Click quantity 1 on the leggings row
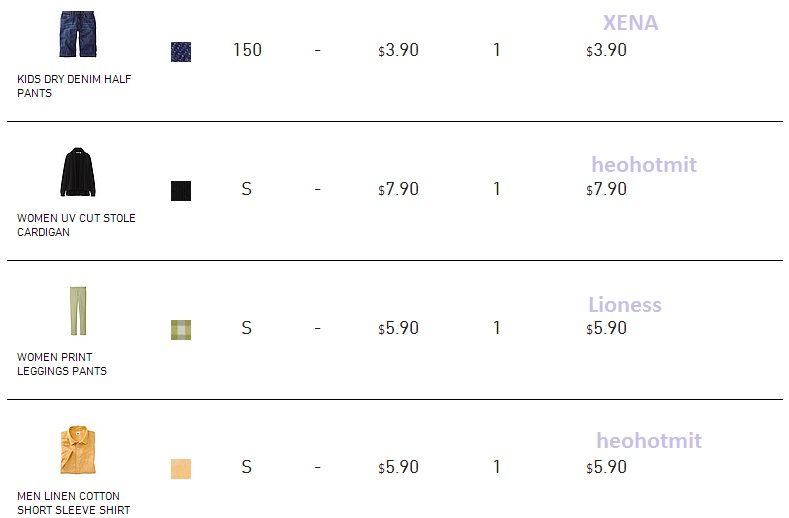The width and height of the screenshot is (789, 518). point(497,328)
